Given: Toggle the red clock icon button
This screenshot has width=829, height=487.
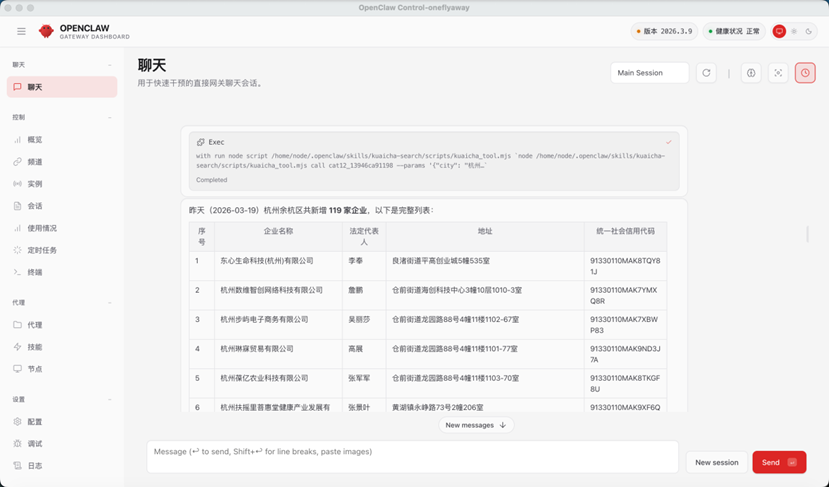Looking at the screenshot, I should click(x=805, y=73).
